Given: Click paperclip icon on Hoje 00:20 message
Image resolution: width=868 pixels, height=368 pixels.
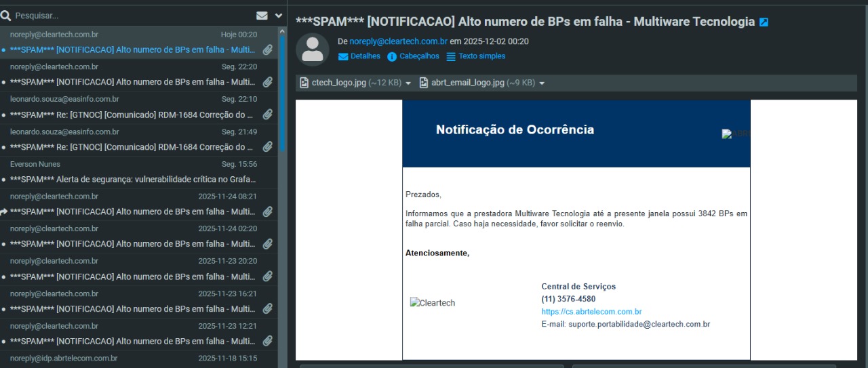Looking at the screenshot, I should pos(268,49).
